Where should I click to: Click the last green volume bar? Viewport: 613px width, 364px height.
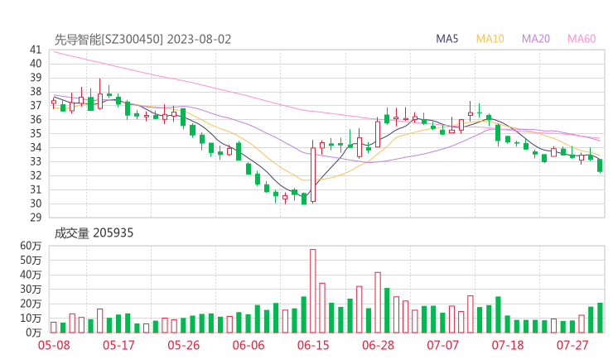tap(600, 318)
